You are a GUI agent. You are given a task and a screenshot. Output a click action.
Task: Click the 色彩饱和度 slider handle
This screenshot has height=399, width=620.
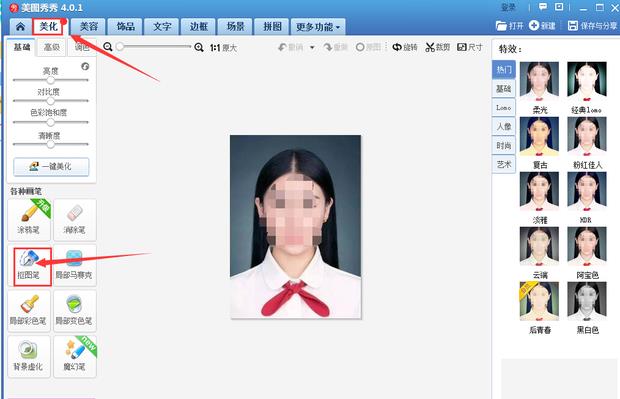click(51, 122)
